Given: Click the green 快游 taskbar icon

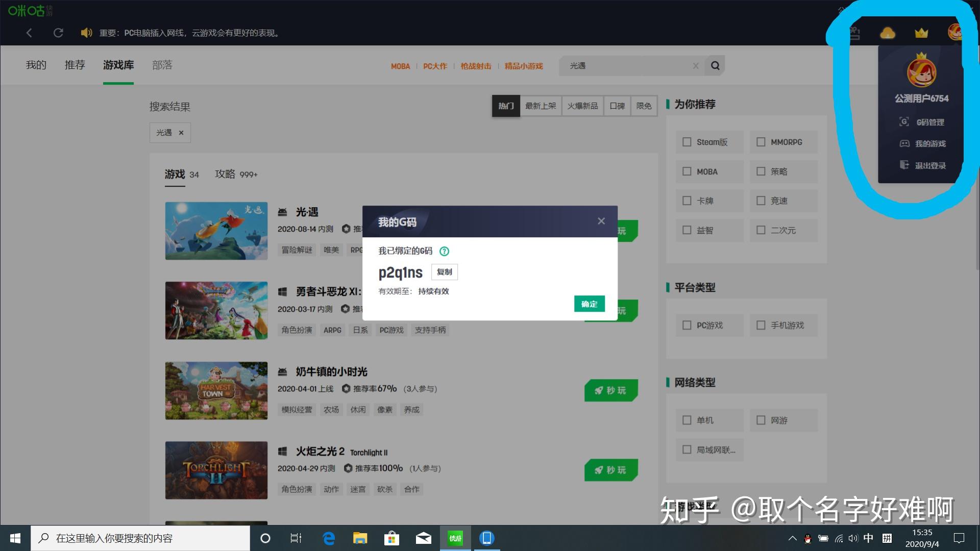Looking at the screenshot, I should (455, 538).
